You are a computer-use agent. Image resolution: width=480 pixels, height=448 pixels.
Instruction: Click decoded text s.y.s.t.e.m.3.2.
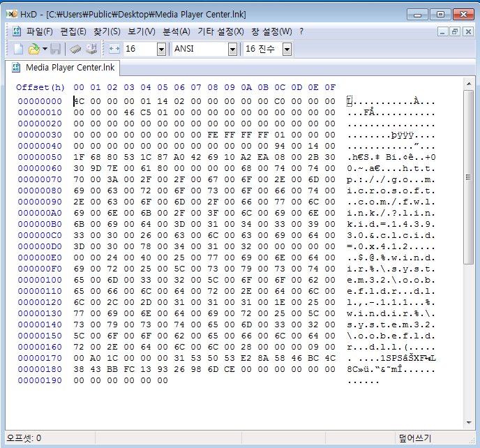pos(391,324)
